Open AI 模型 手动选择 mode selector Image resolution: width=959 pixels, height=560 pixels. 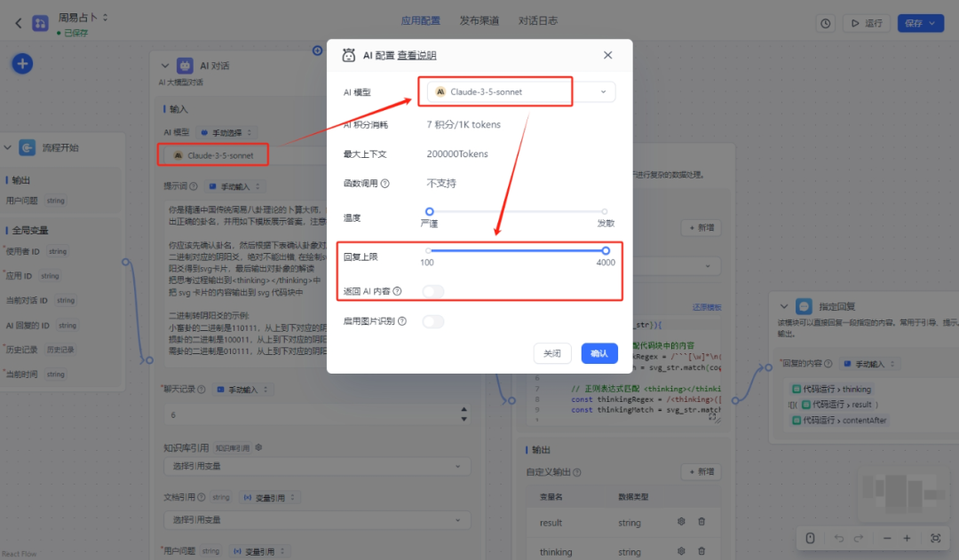coord(226,132)
